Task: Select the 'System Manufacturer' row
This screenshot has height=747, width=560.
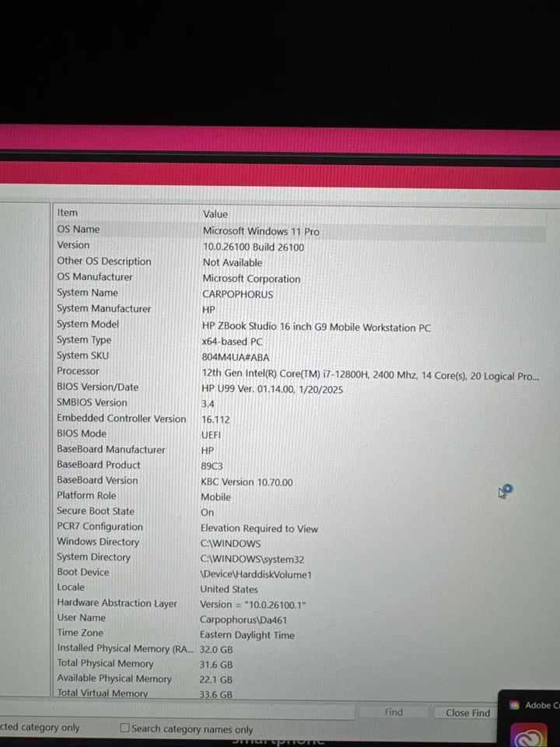Action: 103,308
